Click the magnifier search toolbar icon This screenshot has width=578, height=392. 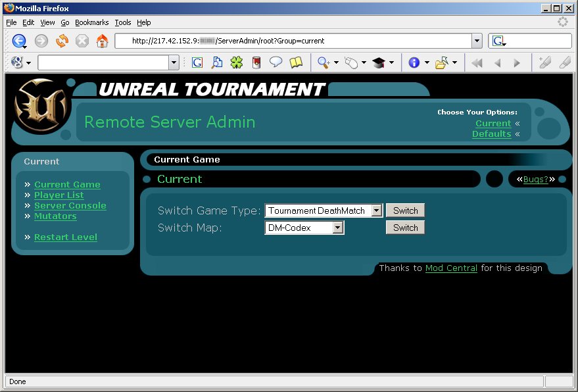(323, 62)
